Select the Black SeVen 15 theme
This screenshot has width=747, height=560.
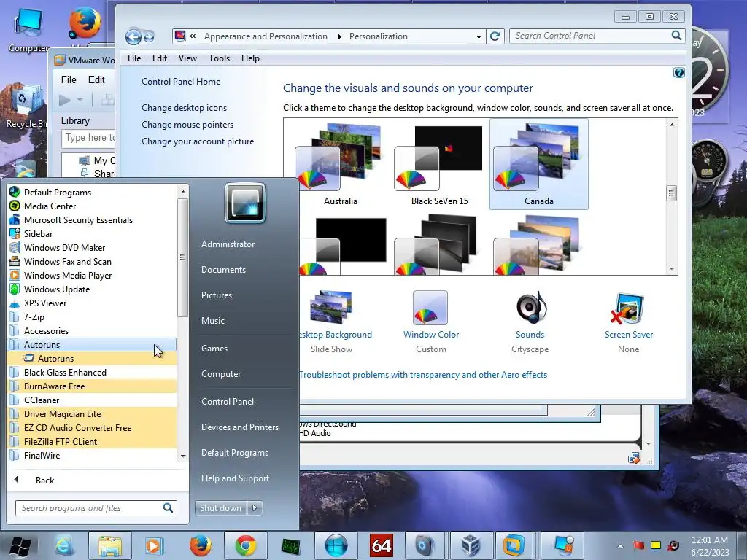click(439, 164)
